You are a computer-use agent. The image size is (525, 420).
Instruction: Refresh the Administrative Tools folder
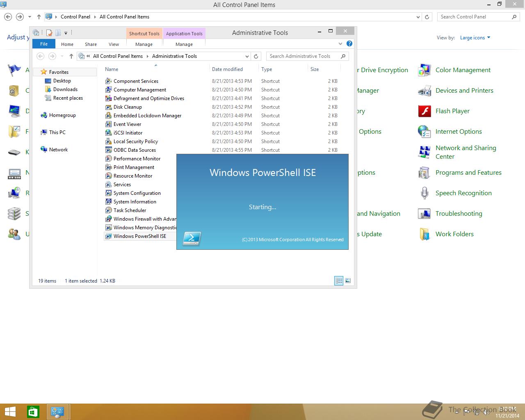point(256,56)
